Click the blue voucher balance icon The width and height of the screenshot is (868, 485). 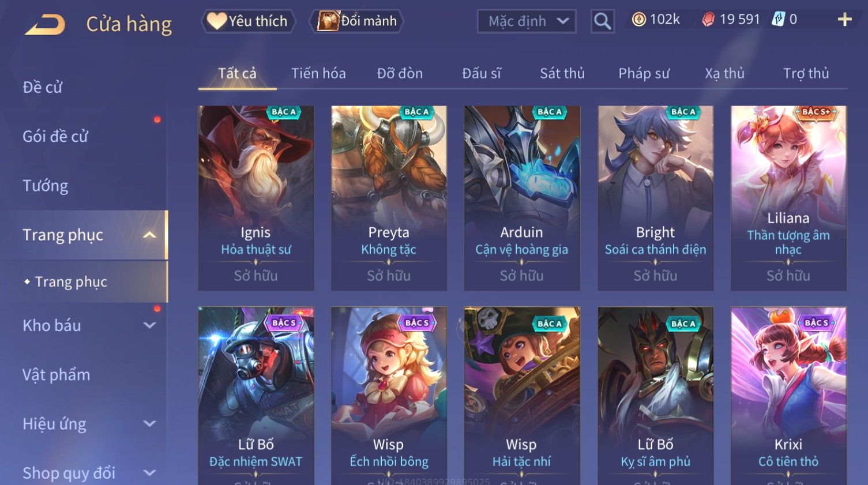tap(779, 20)
